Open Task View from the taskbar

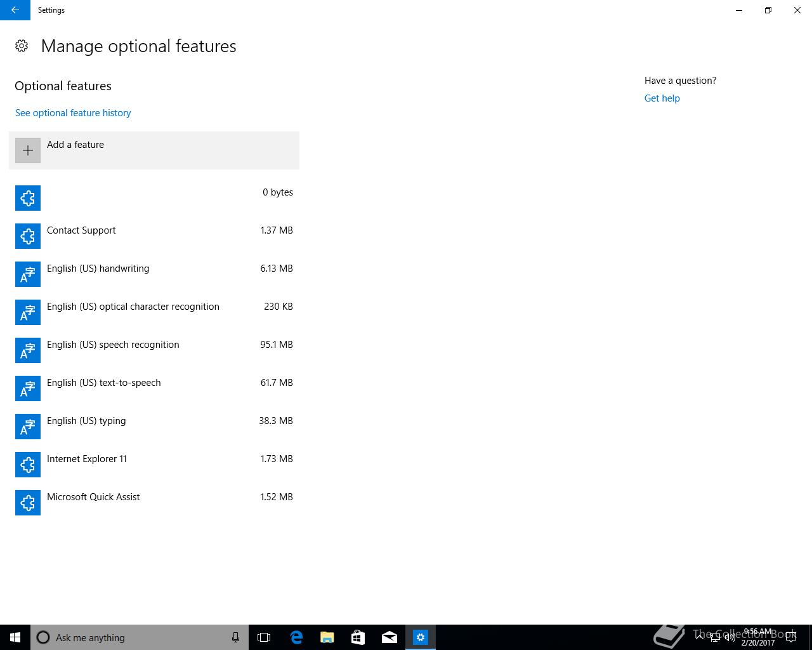pos(264,637)
